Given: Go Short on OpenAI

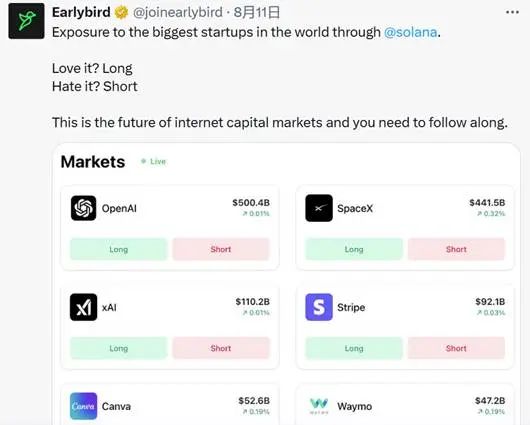Looking at the screenshot, I should (221, 249).
